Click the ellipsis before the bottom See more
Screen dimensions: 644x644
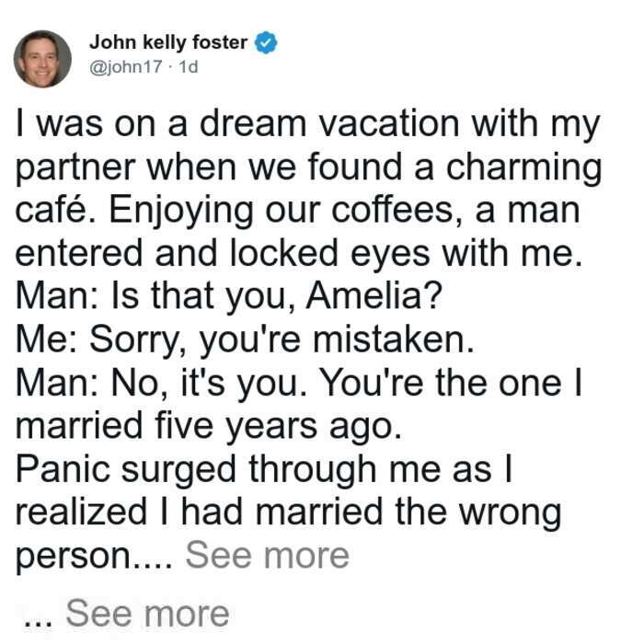click(x=39, y=623)
